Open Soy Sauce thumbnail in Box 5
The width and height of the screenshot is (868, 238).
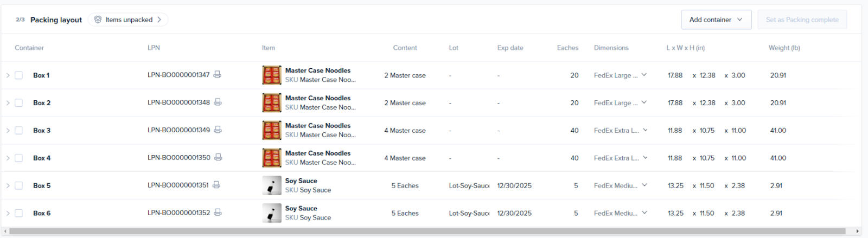tap(271, 185)
